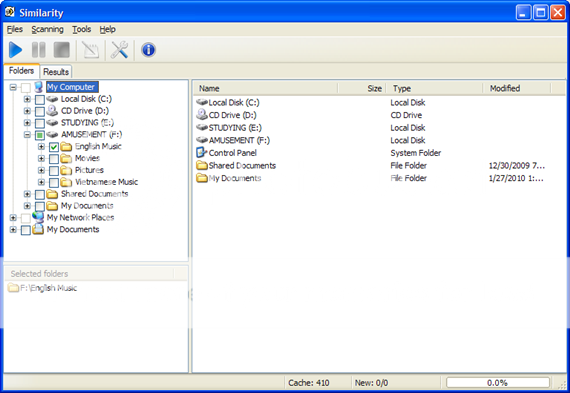Viewport: 570px width, 393px height.
Task: Switch to the Results tab
Action: pyautogui.click(x=56, y=72)
